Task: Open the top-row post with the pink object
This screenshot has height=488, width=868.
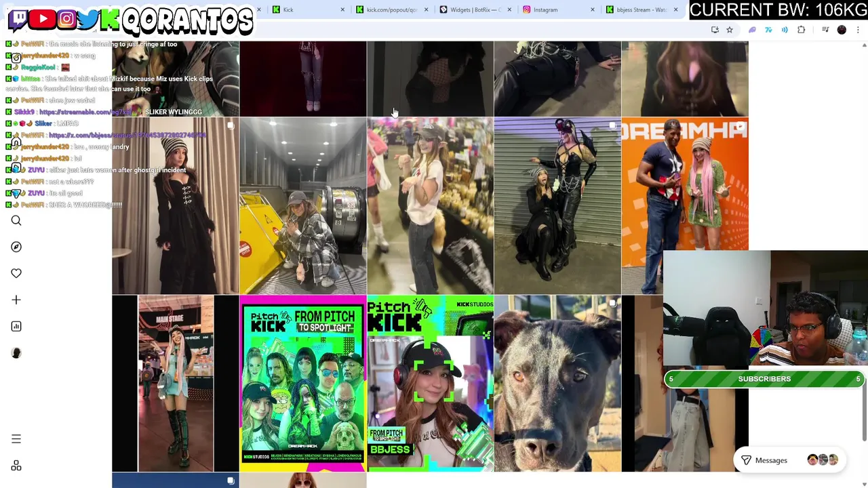Action: coord(685,79)
